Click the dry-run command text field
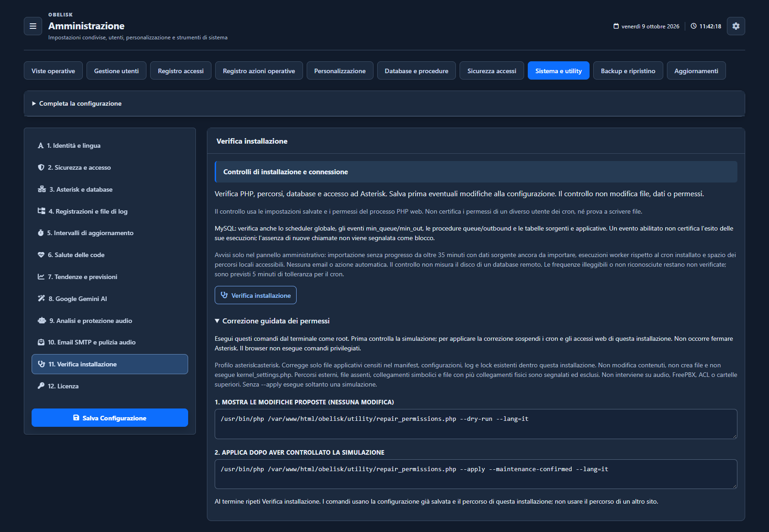The height and width of the screenshot is (532, 769). (x=476, y=424)
